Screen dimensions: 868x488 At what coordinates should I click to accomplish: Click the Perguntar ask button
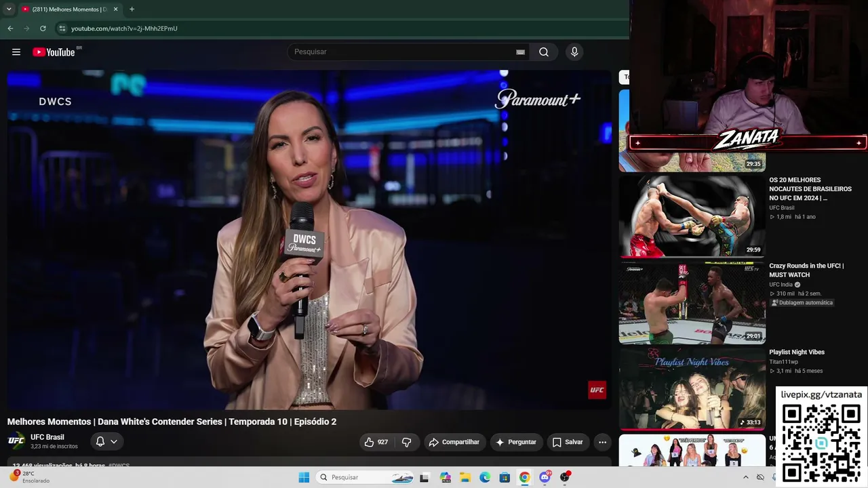click(x=516, y=442)
